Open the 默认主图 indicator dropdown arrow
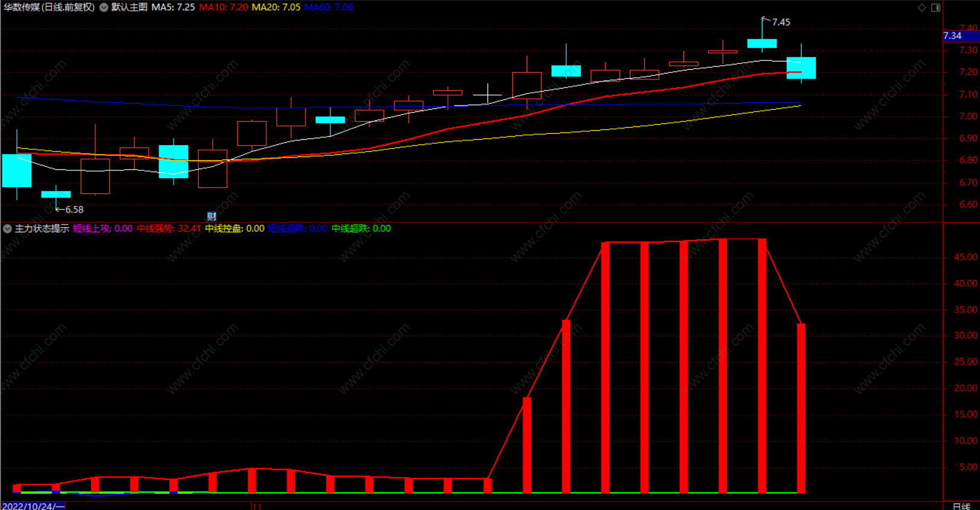The image size is (980, 510). [104, 7]
